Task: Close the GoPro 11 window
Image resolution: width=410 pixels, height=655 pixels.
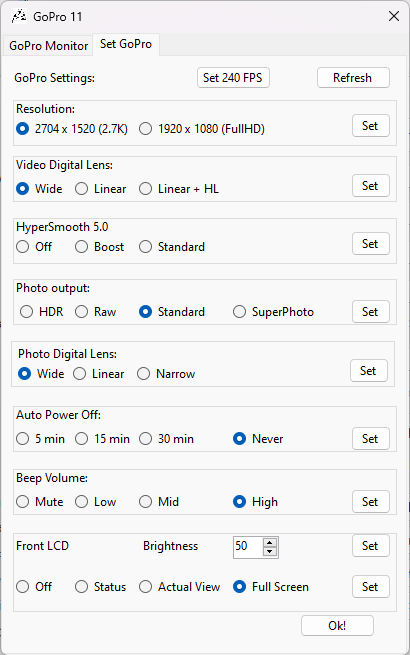Action: coord(394,16)
